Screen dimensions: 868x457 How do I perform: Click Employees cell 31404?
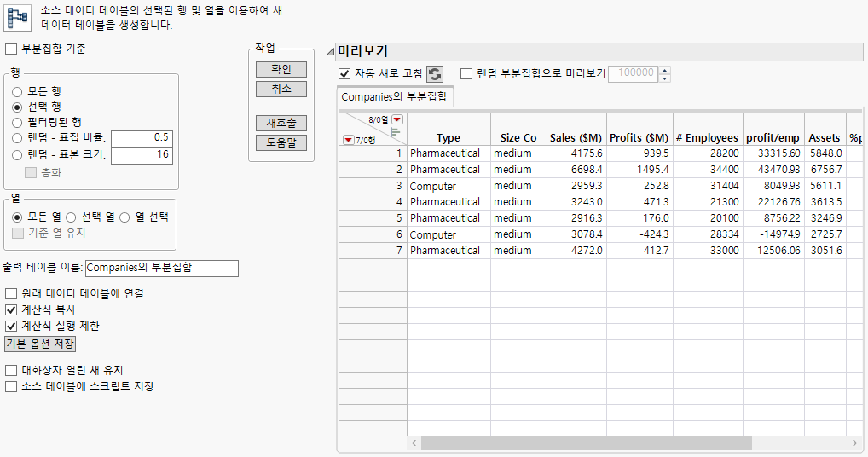708,186
